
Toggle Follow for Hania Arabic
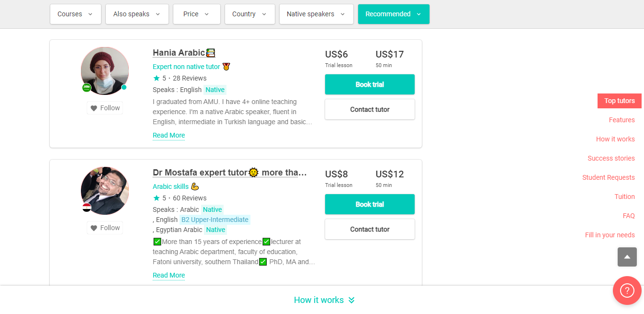point(105,108)
